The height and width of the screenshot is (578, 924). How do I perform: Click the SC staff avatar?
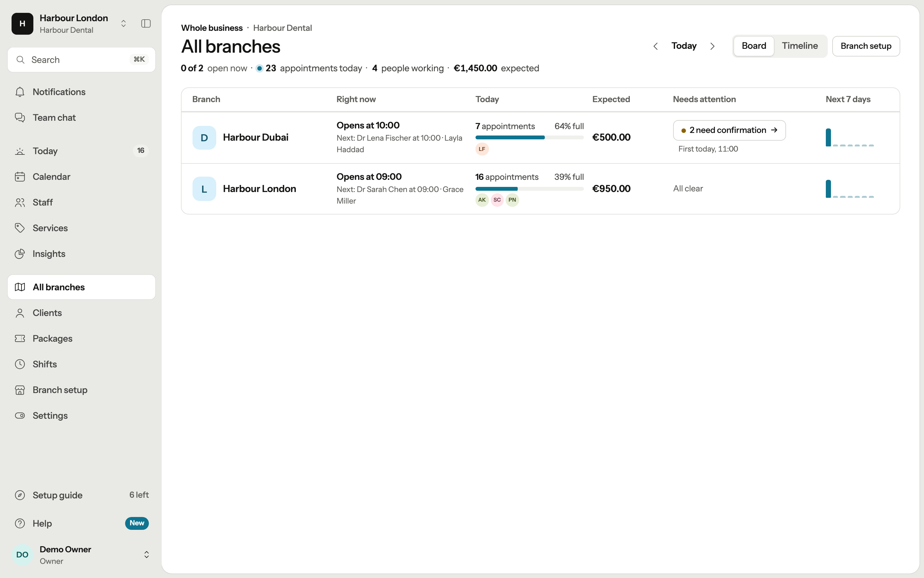(x=497, y=200)
